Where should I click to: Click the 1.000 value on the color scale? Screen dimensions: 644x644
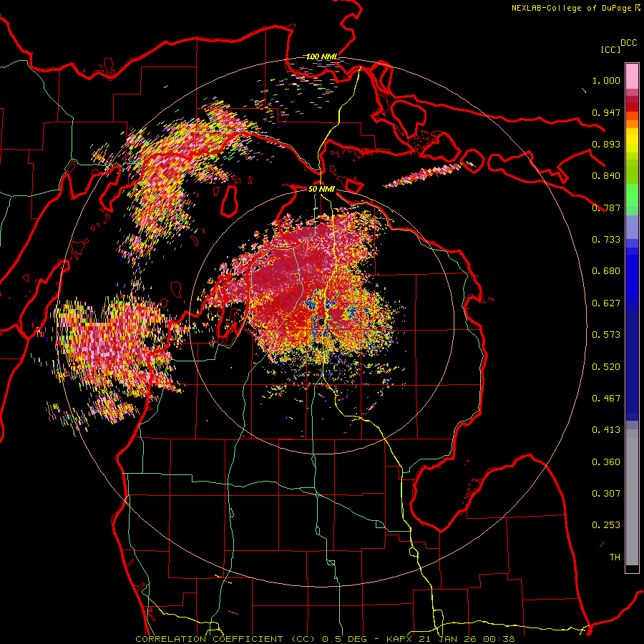(x=606, y=80)
